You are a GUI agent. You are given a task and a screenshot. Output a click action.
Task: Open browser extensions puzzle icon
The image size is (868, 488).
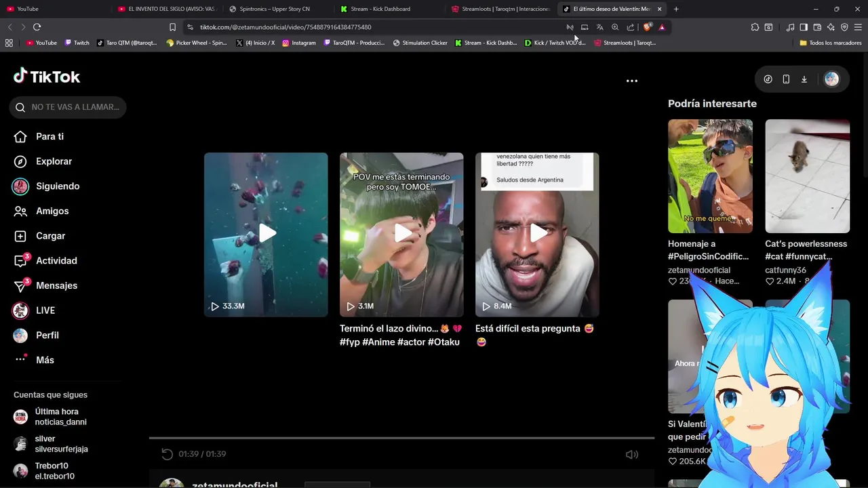(755, 27)
